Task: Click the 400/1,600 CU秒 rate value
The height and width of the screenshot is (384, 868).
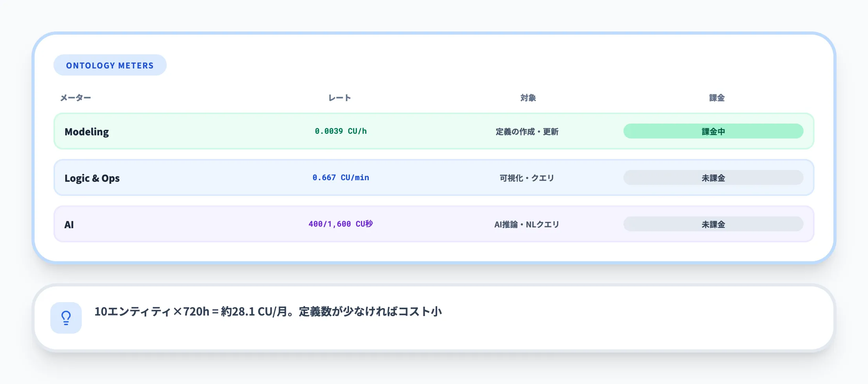Action: [340, 224]
